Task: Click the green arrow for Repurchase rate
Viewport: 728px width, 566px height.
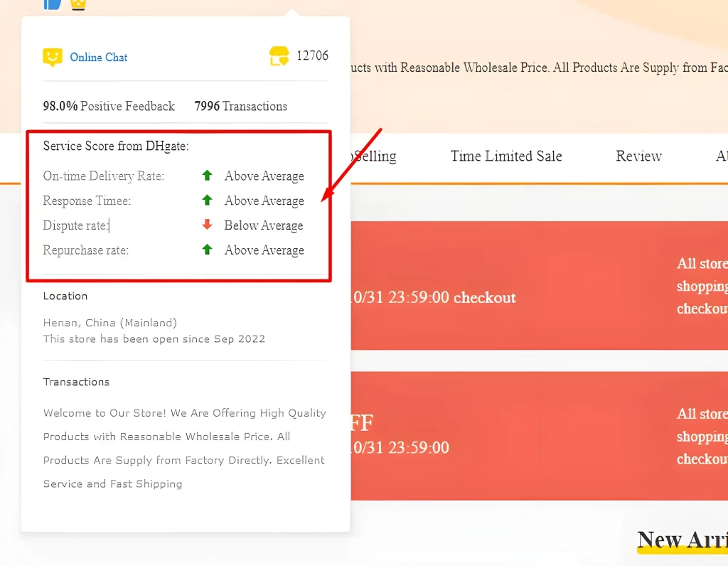Action: tap(207, 250)
